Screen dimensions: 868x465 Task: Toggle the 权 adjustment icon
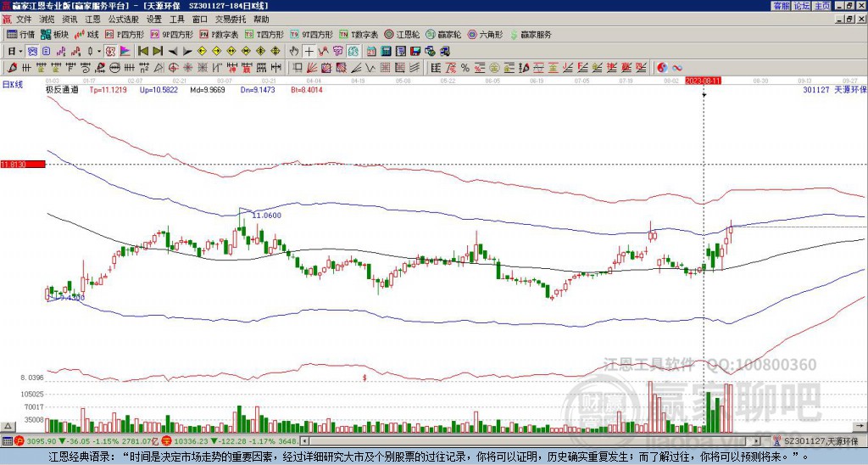click(x=110, y=52)
